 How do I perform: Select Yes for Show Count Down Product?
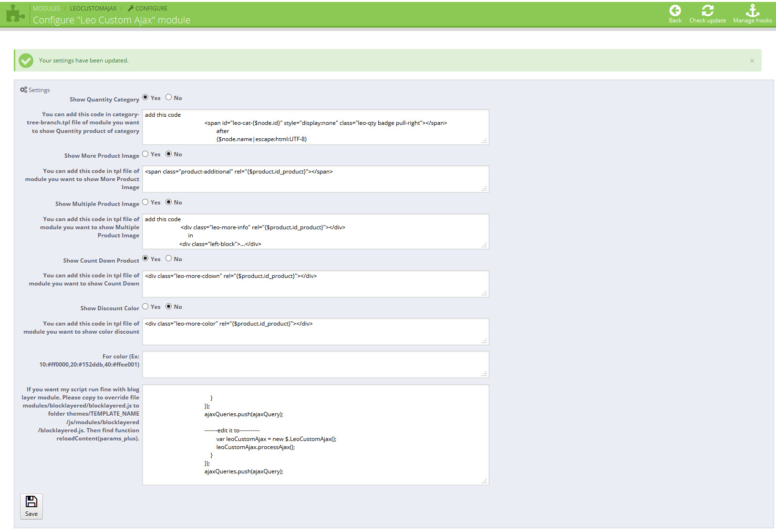point(145,258)
